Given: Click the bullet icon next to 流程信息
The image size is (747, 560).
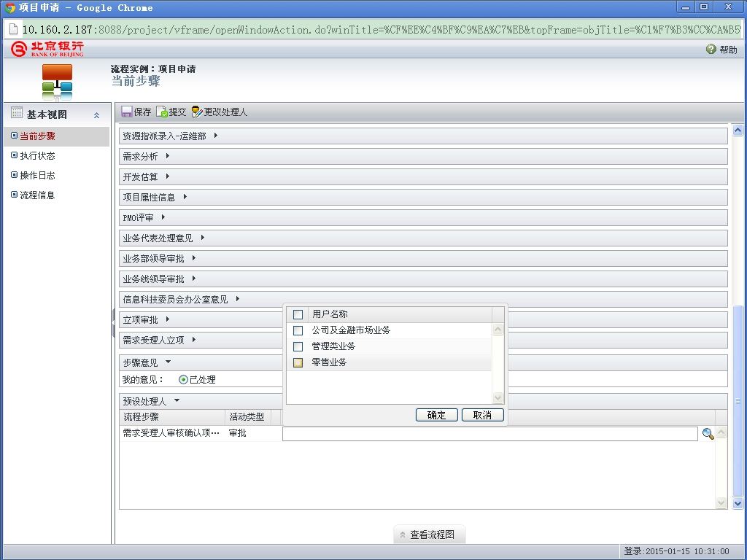Looking at the screenshot, I should (x=15, y=194).
